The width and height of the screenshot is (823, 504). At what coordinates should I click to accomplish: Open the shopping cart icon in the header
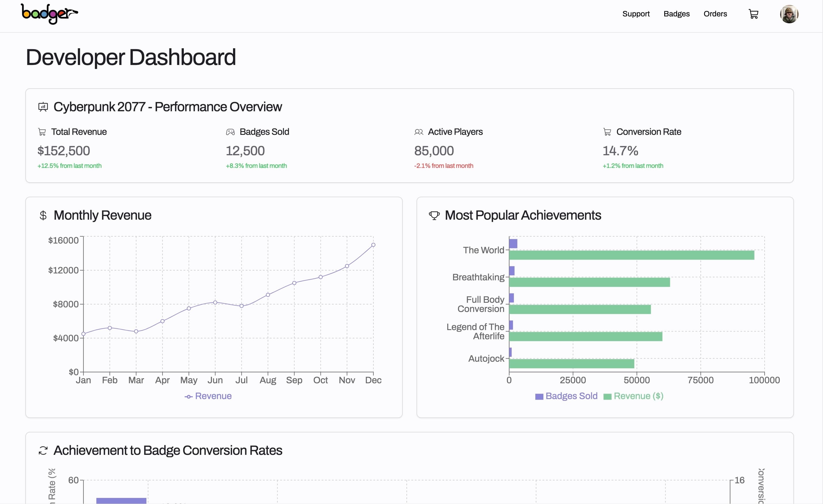(x=753, y=14)
